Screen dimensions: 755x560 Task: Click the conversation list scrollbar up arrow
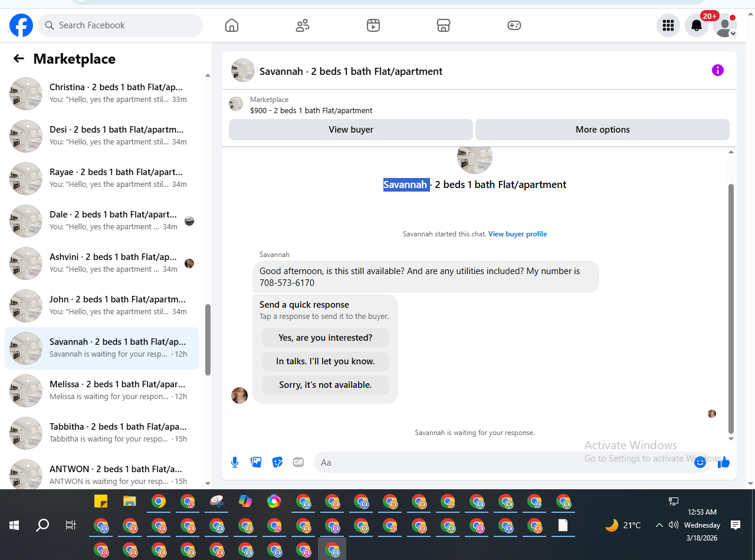(x=208, y=75)
